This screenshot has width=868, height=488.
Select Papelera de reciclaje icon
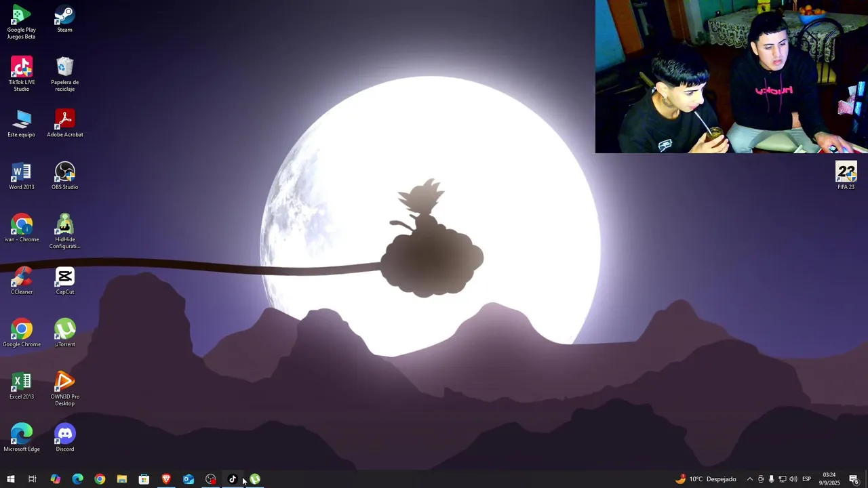click(x=64, y=74)
